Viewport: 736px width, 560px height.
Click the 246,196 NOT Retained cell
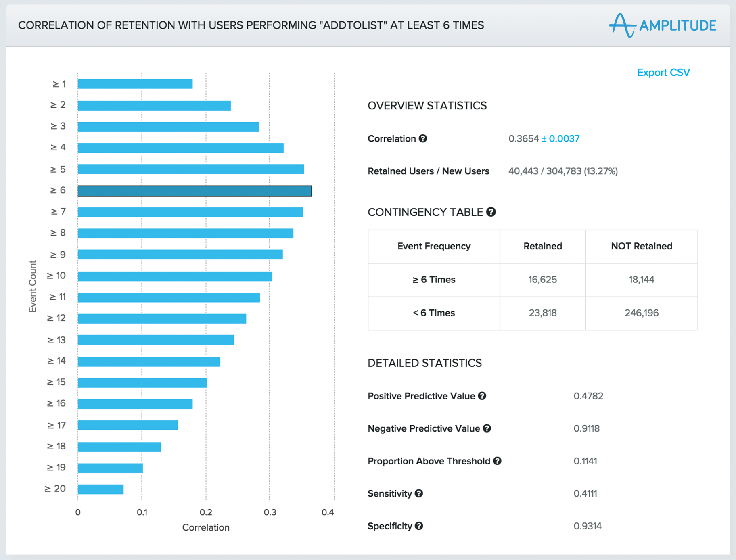[641, 313]
